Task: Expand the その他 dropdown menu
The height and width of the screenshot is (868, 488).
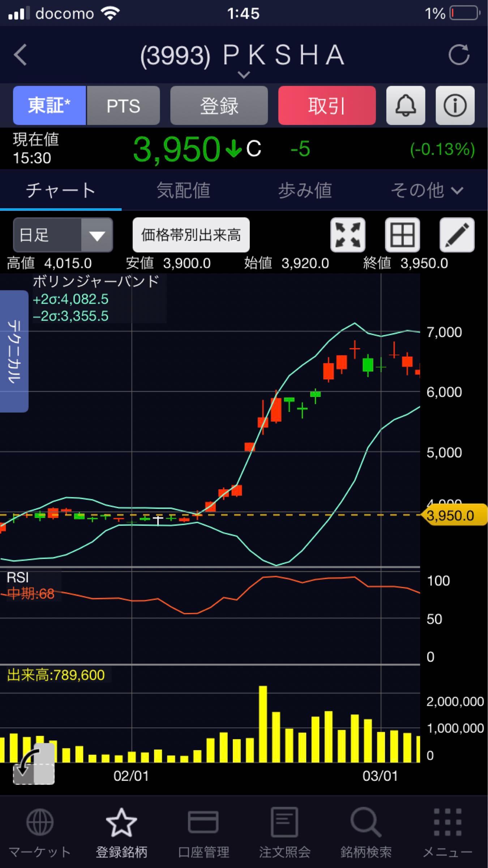Action: pyautogui.click(x=427, y=190)
